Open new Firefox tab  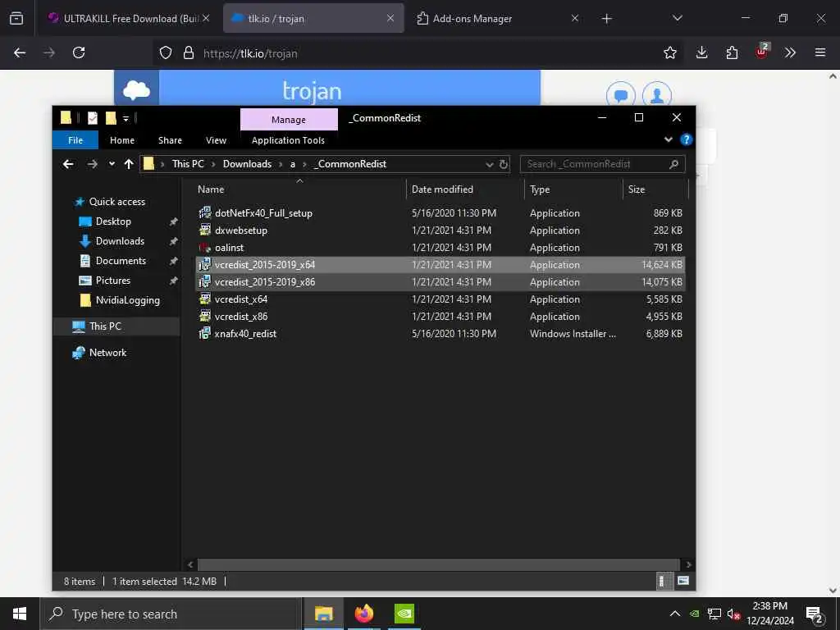click(606, 18)
